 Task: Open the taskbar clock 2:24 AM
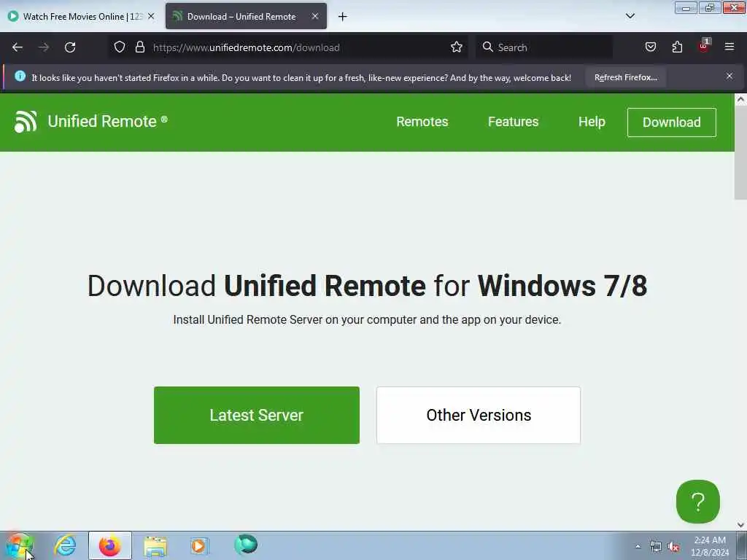(710, 546)
